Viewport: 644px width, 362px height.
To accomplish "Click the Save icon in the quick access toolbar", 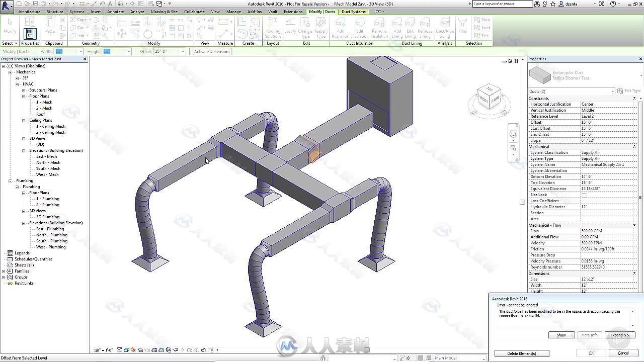I will coord(37,4).
